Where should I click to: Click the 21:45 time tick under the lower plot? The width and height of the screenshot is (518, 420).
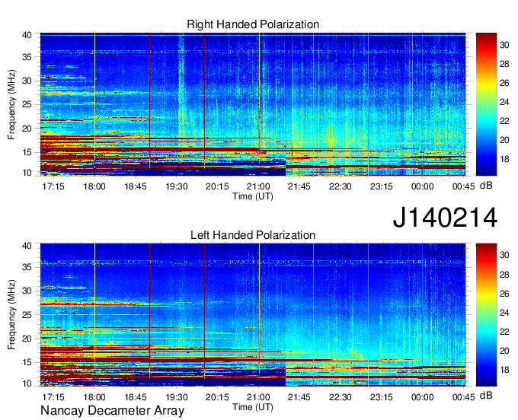tap(299, 397)
